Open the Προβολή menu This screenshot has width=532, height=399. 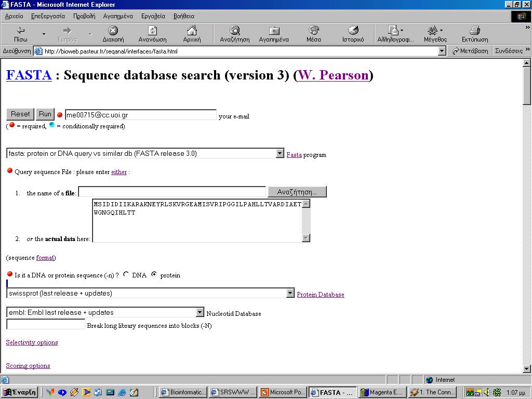click(84, 16)
